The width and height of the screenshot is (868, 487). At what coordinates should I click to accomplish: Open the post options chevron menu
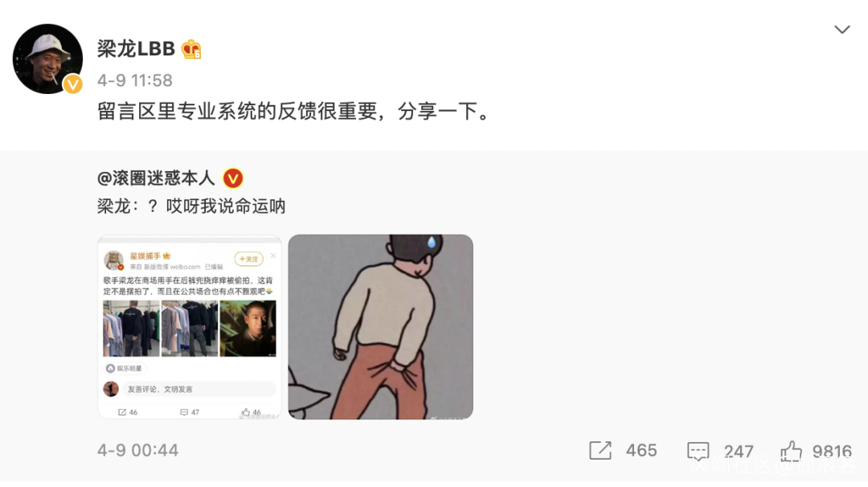(x=842, y=29)
